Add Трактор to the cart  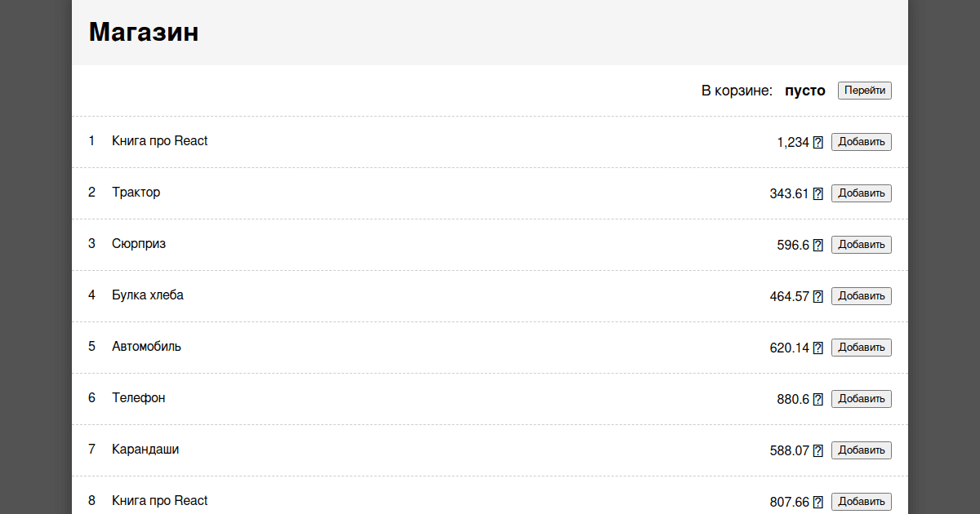point(861,193)
